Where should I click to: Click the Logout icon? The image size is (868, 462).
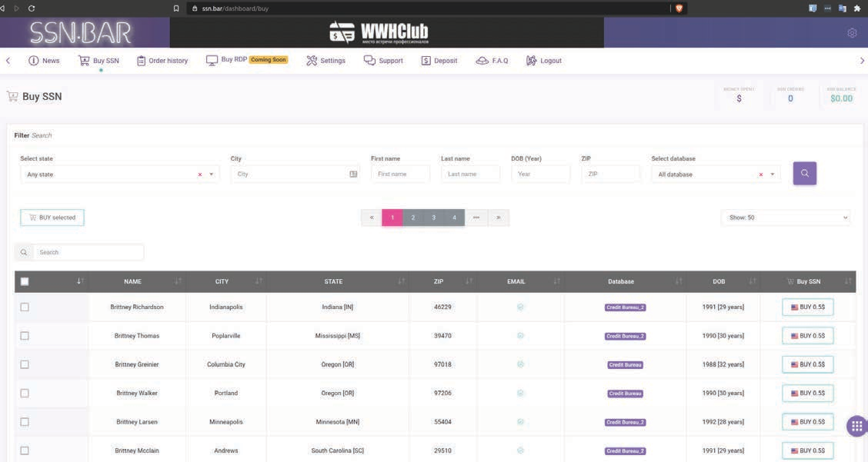[531, 61]
